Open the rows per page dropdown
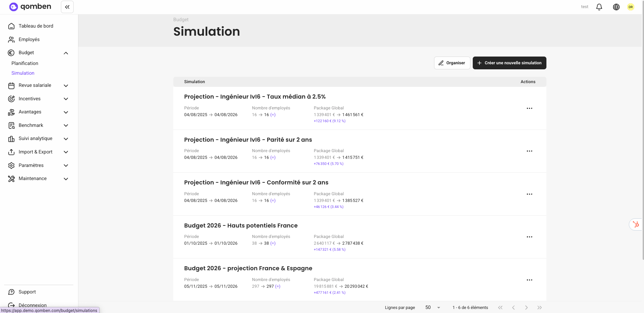644x313 pixels. point(433,308)
